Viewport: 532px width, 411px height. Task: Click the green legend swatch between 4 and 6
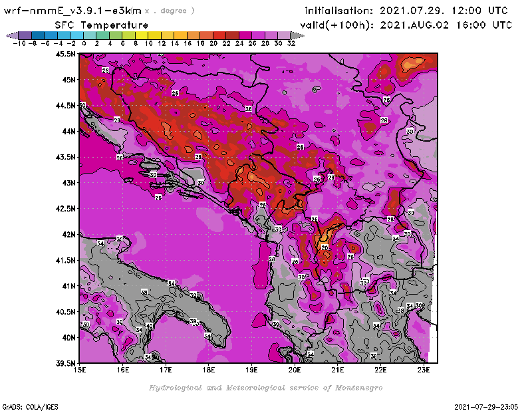point(116,35)
